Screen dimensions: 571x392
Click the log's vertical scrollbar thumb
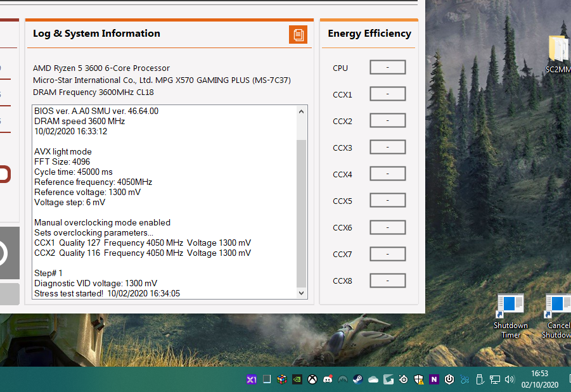301,213
